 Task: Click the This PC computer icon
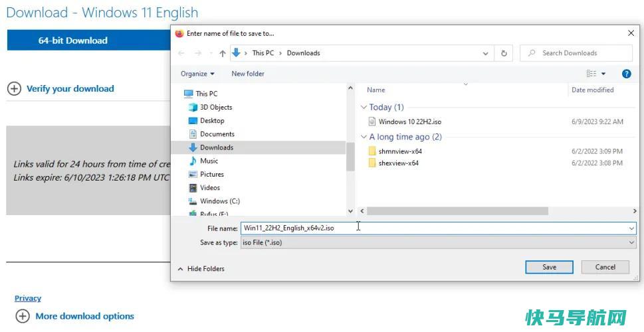(x=189, y=94)
